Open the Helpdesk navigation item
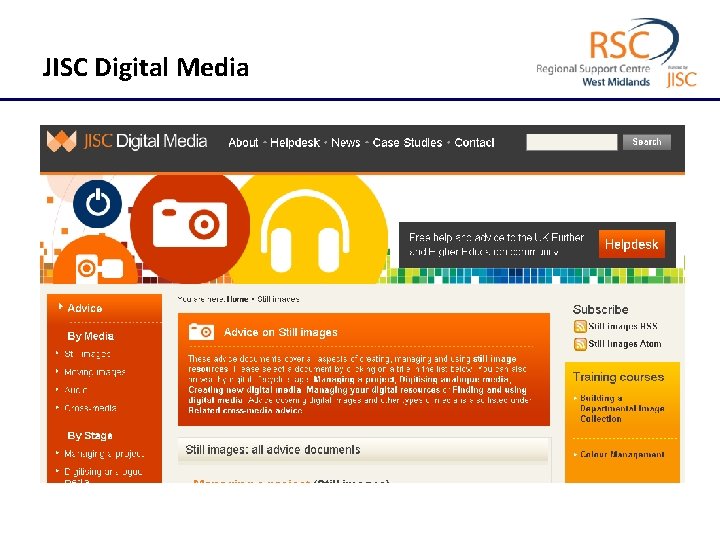 tap(295, 143)
